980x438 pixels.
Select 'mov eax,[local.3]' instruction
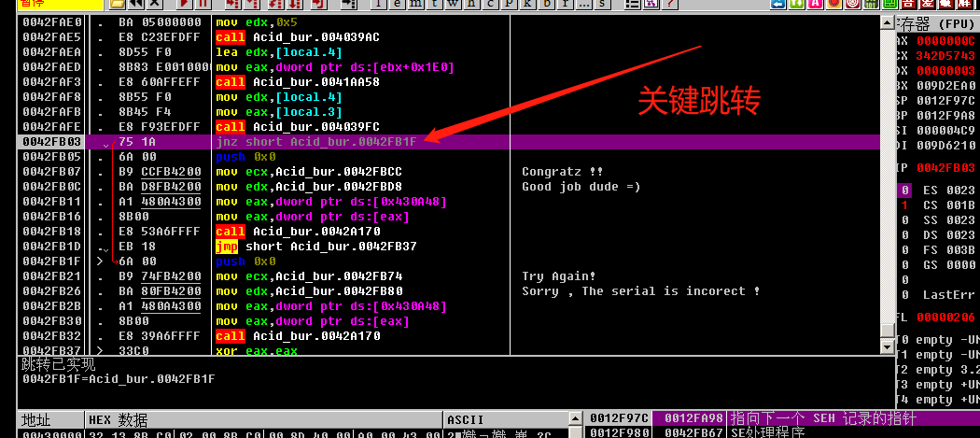tap(279, 112)
